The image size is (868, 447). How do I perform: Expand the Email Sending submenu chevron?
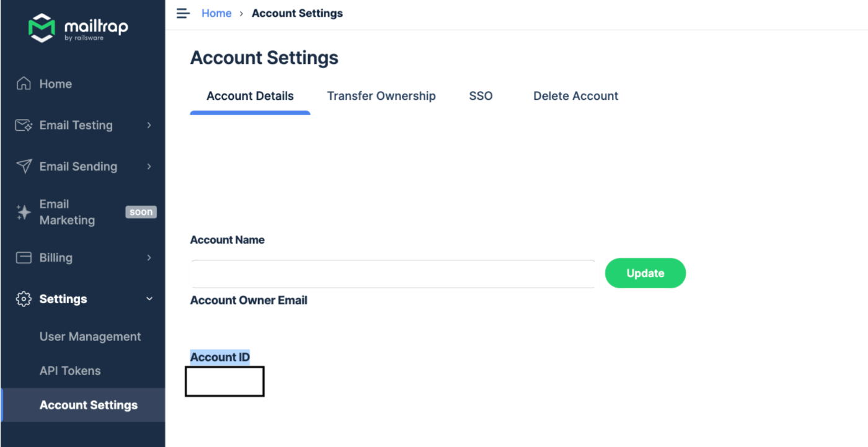coord(149,166)
